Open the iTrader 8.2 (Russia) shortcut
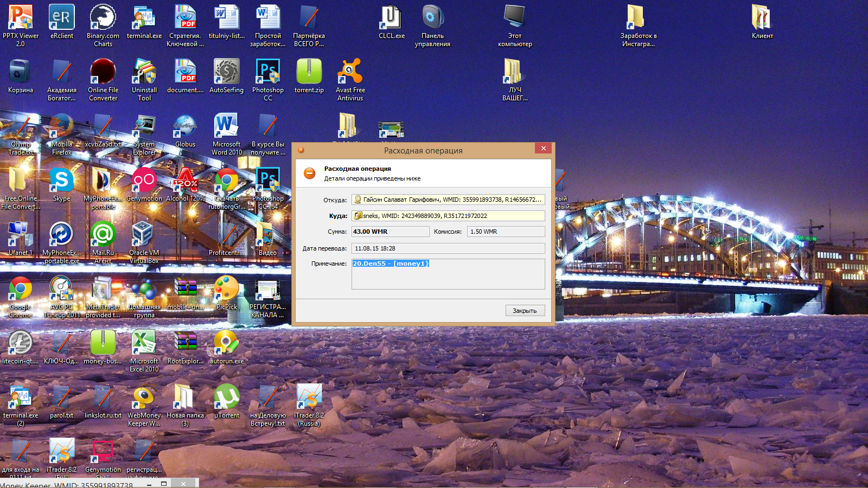The height and width of the screenshot is (488, 868). coord(309,404)
